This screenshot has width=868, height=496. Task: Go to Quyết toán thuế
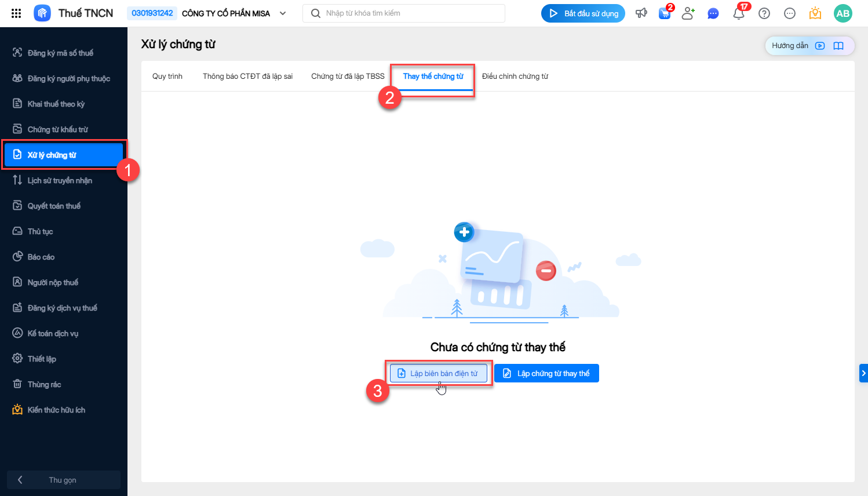coord(64,206)
